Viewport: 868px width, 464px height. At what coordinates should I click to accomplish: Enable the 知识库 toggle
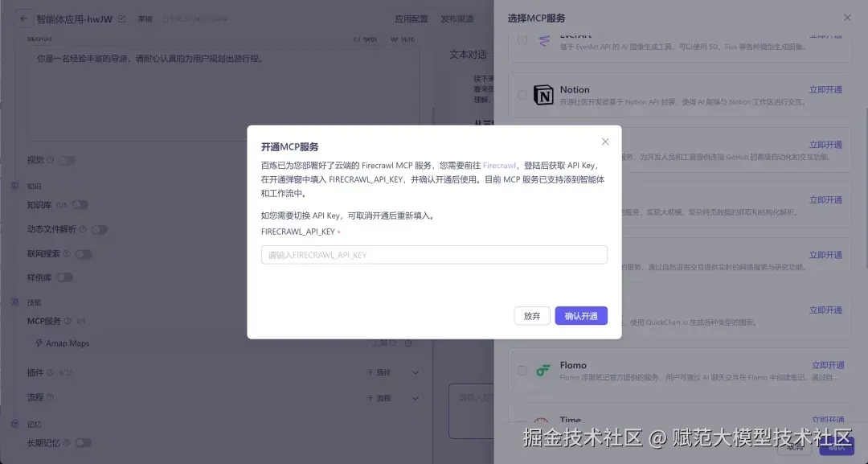click(80, 205)
